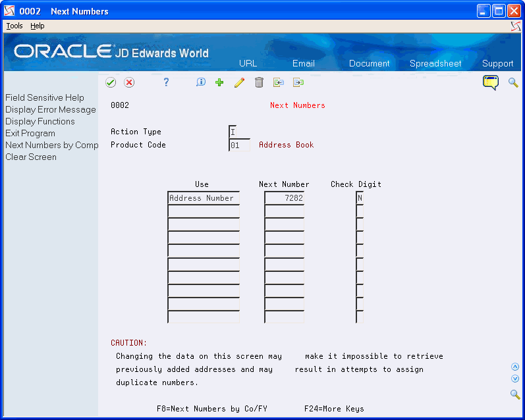Click the F8=Next Numbers by Co/FY text
Screen dimensions: 525x420
(x=212, y=409)
